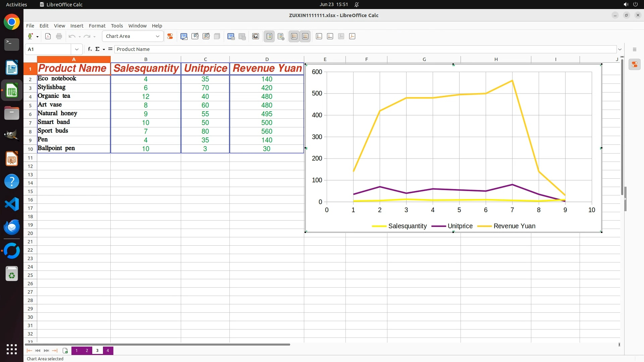
Task: Export directly as PDF icon
Action: [x=48, y=36]
